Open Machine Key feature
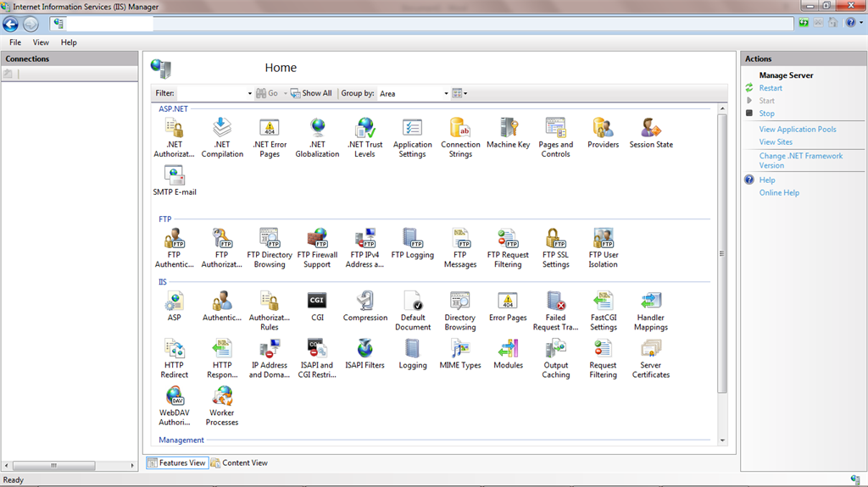The height and width of the screenshot is (487, 868). click(509, 133)
